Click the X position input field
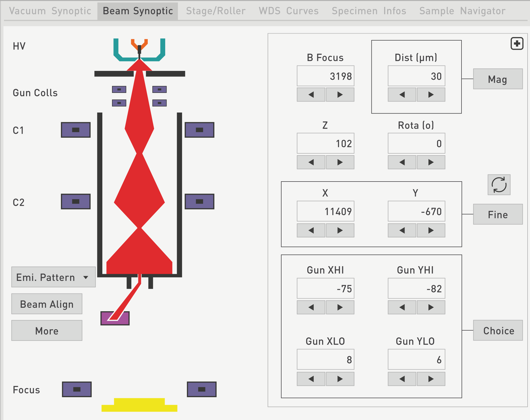 point(325,211)
